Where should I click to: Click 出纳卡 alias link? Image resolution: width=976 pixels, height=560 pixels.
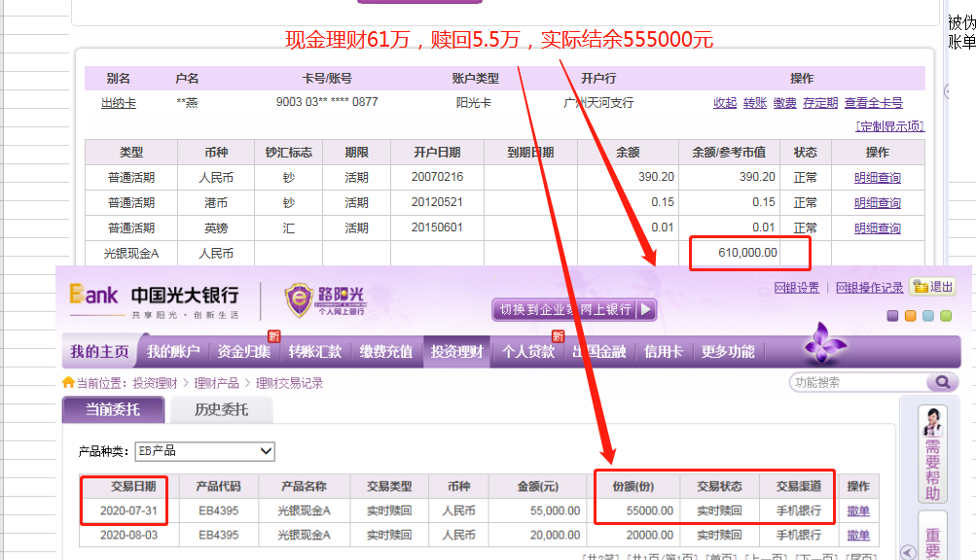119,103
